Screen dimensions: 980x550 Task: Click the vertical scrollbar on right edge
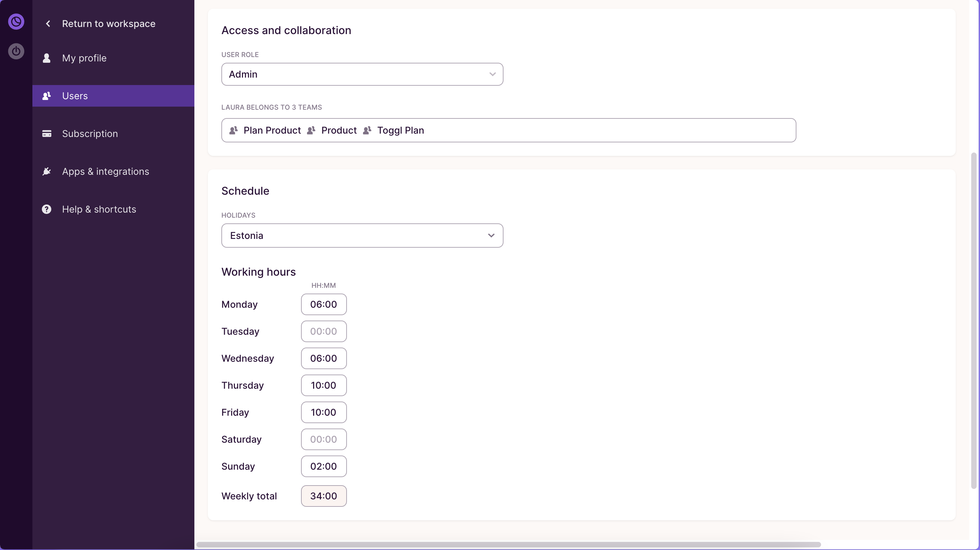point(973,320)
